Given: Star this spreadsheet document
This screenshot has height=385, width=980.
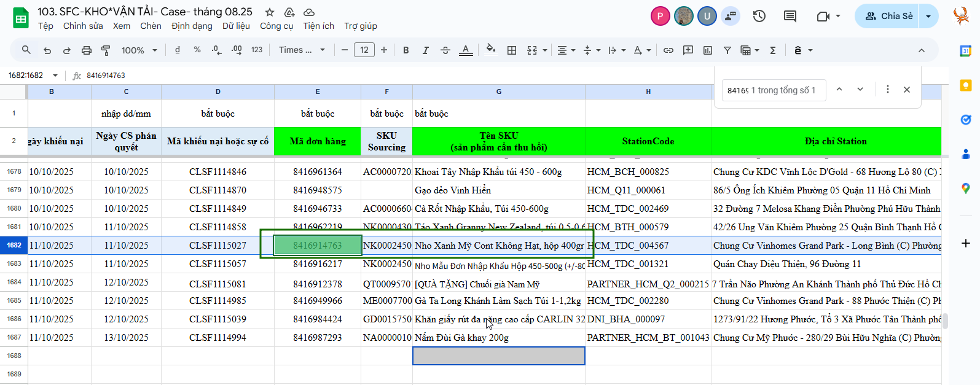Looking at the screenshot, I should (269, 12).
